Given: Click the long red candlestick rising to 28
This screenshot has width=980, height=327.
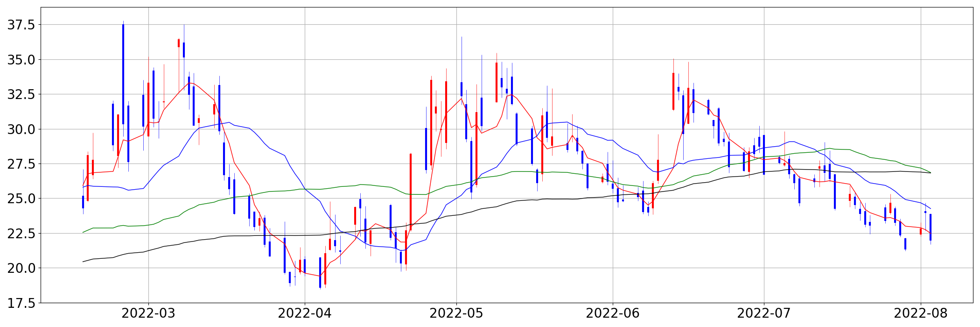Looking at the screenshot, I should click(x=411, y=192).
